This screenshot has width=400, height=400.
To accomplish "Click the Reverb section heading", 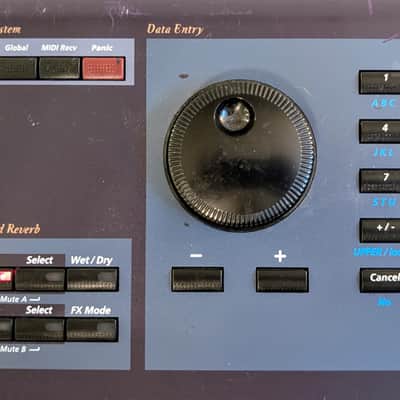I will [x=20, y=229].
